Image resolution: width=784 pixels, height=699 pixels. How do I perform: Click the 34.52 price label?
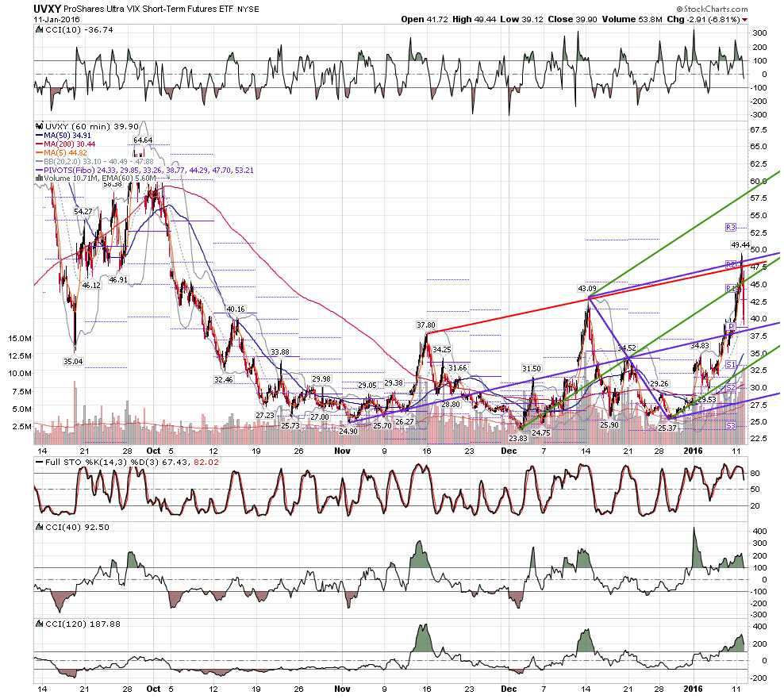click(x=627, y=348)
